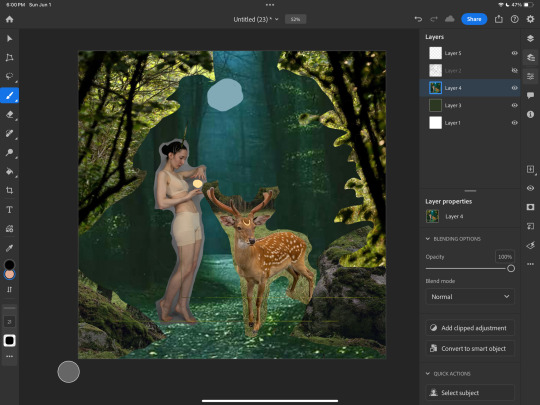Add a new layer icon
540x405 pixels.
click(x=530, y=169)
